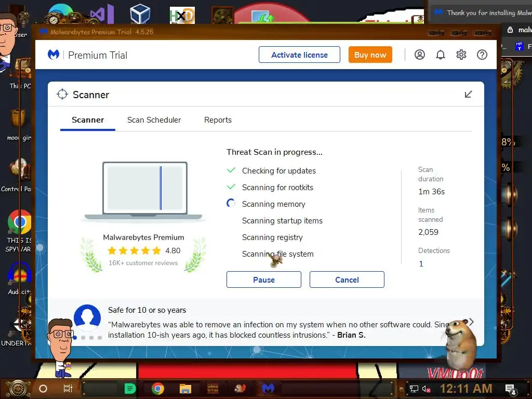Select the third review pagination dot
The image size is (532, 399).
point(91,338)
